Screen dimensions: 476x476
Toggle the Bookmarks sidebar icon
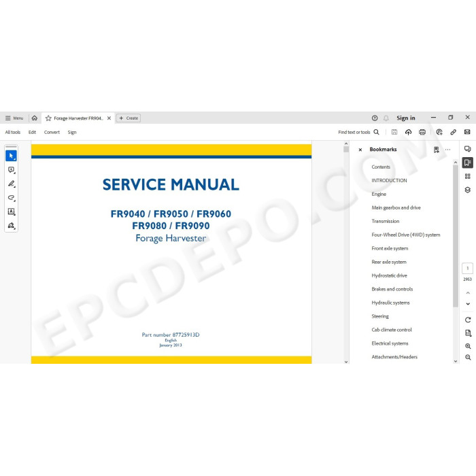point(468,163)
